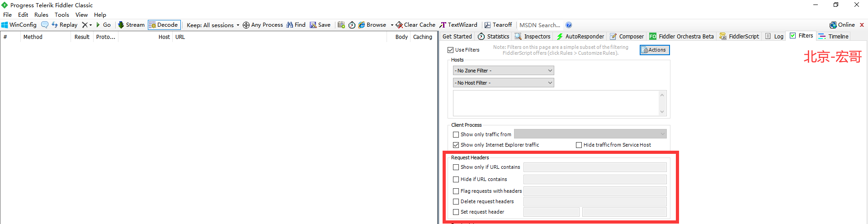The image size is (868, 224).
Task: Open the Keep: All sessions dropdown
Action: tap(213, 25)
